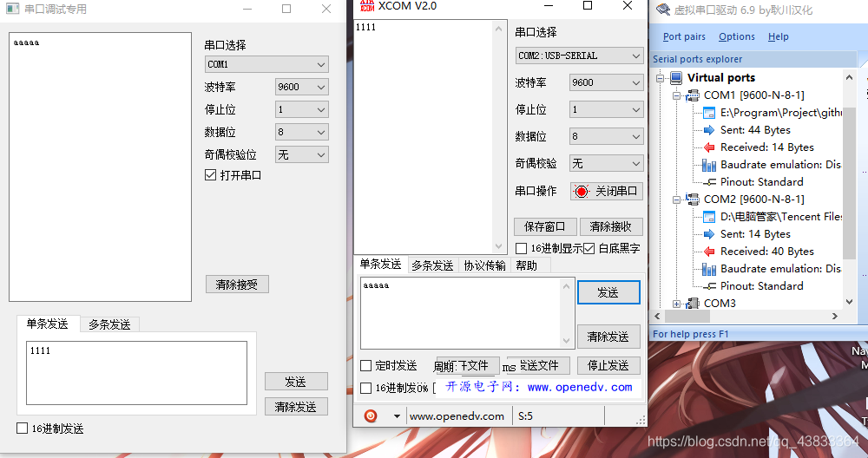Click the 1111 send text field in 串口调试专用

pyautogui.click(x=137, y=373)
